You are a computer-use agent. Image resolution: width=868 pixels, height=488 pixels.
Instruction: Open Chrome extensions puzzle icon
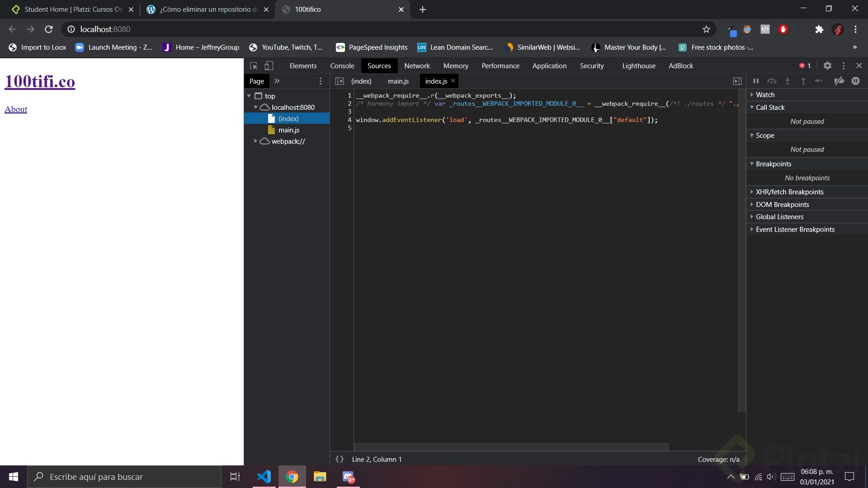pyautogui.click(x=819, y=29)
